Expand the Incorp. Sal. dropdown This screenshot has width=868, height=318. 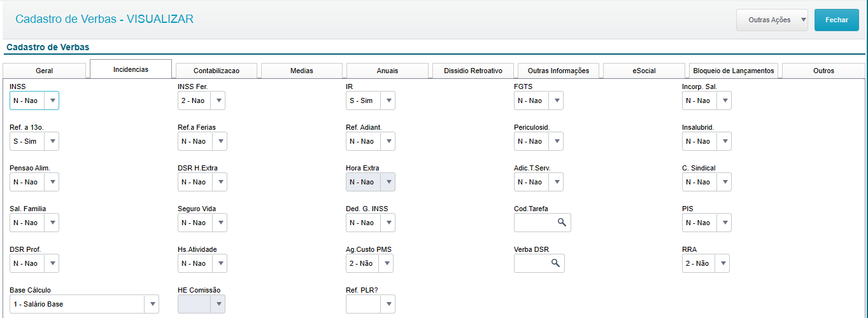tap(707, 100)
